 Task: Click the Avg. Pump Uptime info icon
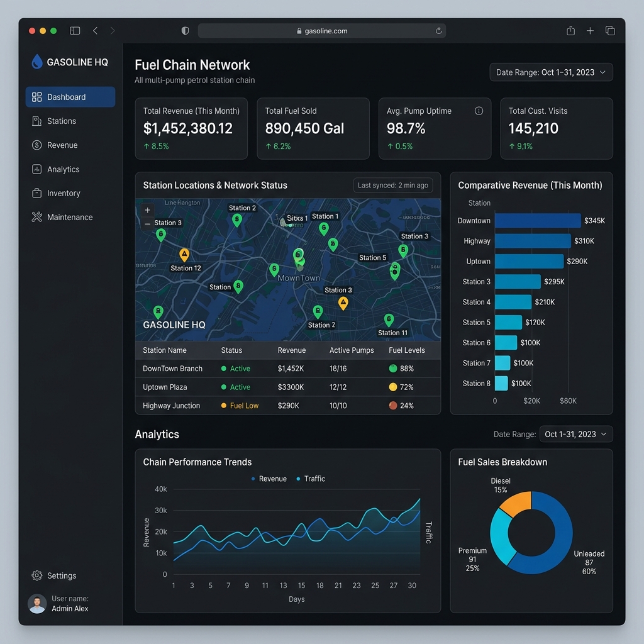(x=479, y=111)
